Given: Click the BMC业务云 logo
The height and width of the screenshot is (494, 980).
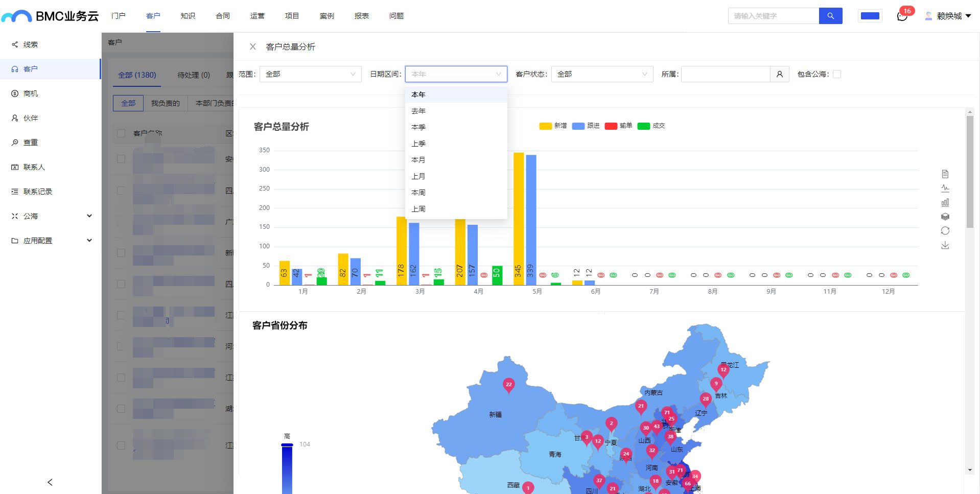Looking at the screenshot, I should click(50, 16).
